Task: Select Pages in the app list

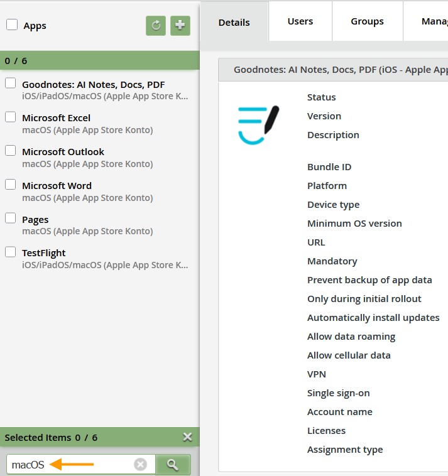Action: 35,220
